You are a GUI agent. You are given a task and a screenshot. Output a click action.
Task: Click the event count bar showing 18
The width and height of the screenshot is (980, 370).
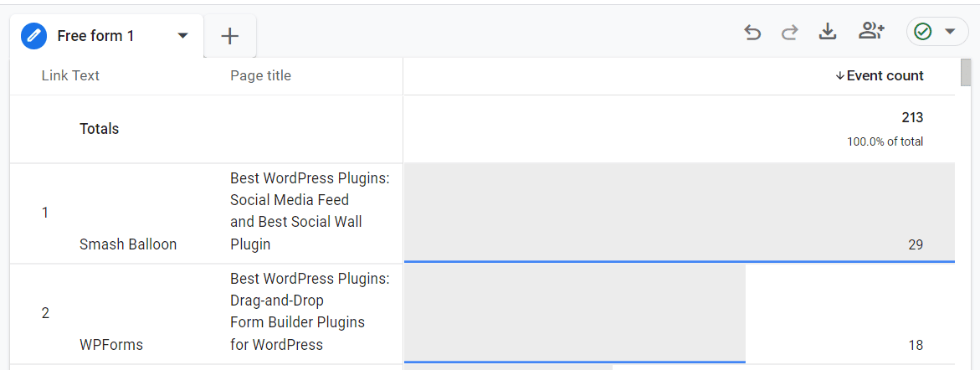click(x=575, y=313)
